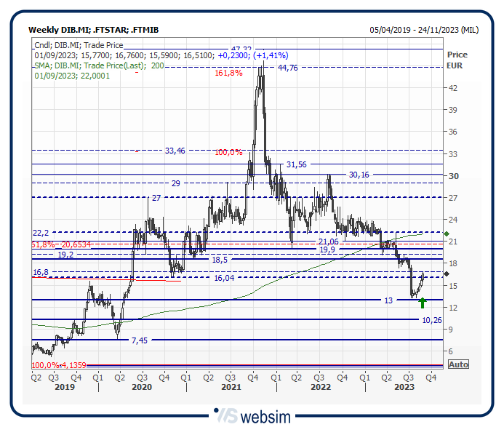
Task: Select the 30,16 price level label
Action: 359,175
